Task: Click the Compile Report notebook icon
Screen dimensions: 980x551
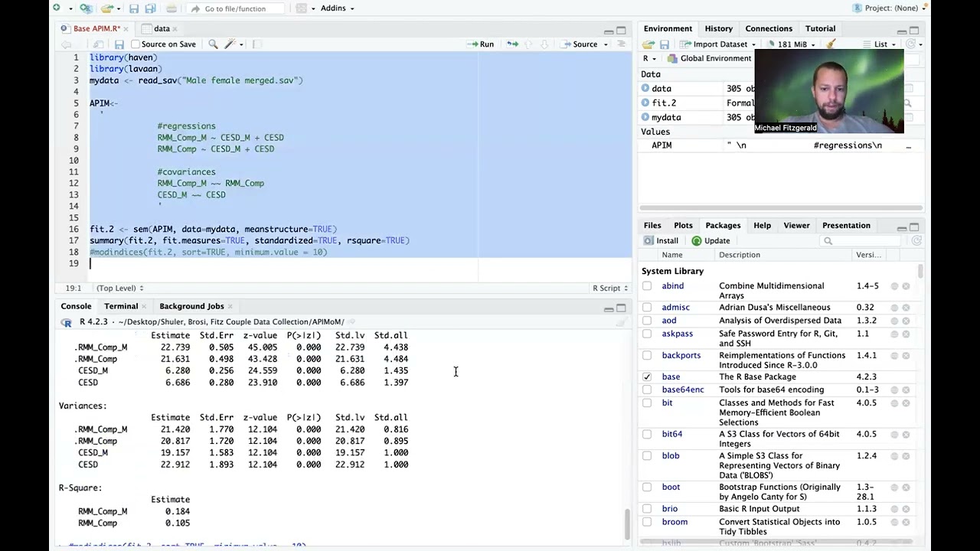Action: point(257,44)
